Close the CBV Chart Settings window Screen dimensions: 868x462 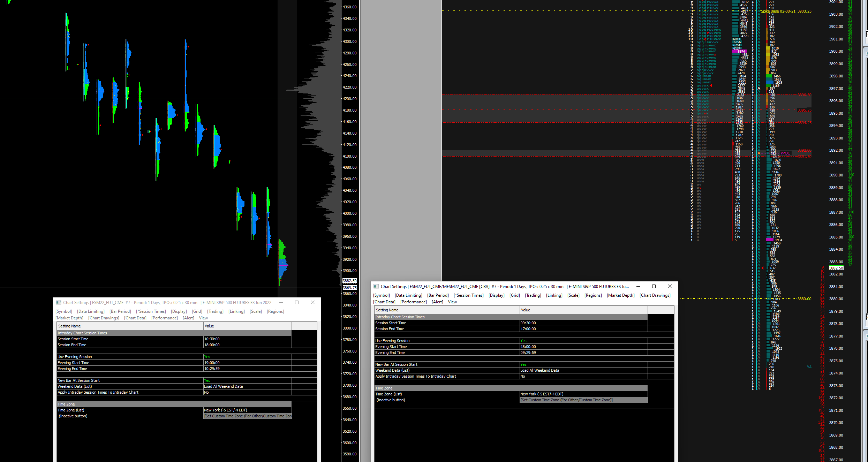(670, 286)
